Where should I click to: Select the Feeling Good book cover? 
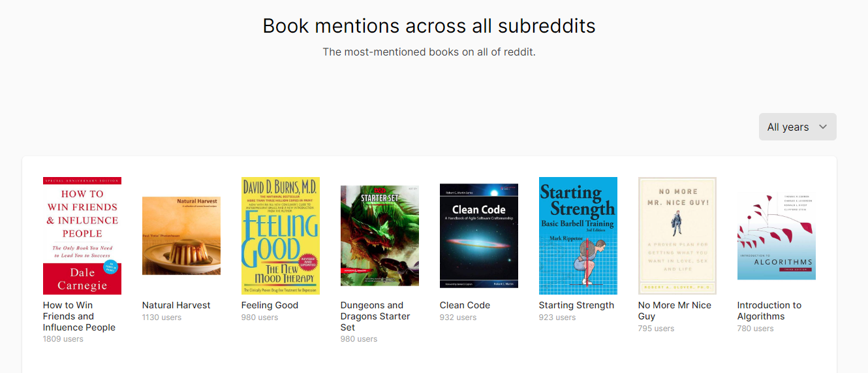point(281,236)
